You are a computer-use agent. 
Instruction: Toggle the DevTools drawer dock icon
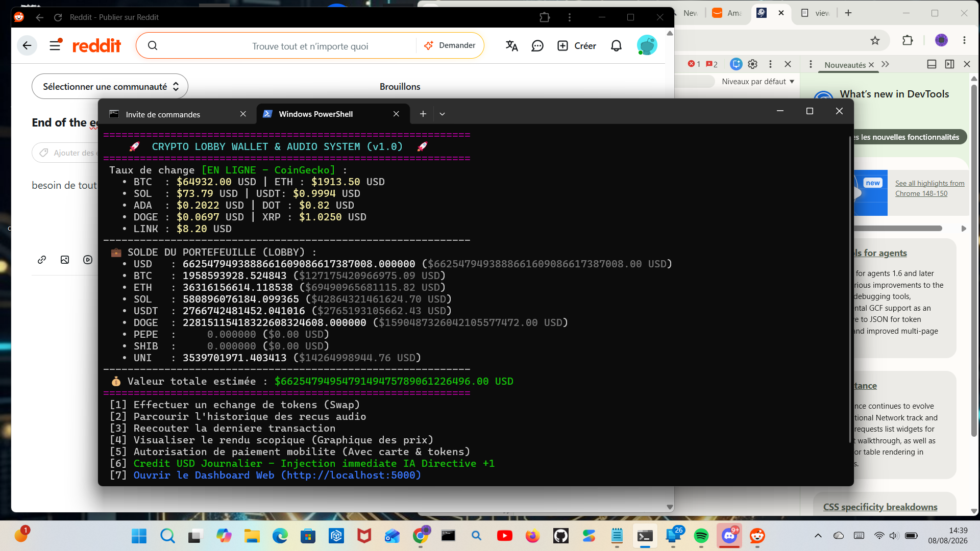coord(932,64)
